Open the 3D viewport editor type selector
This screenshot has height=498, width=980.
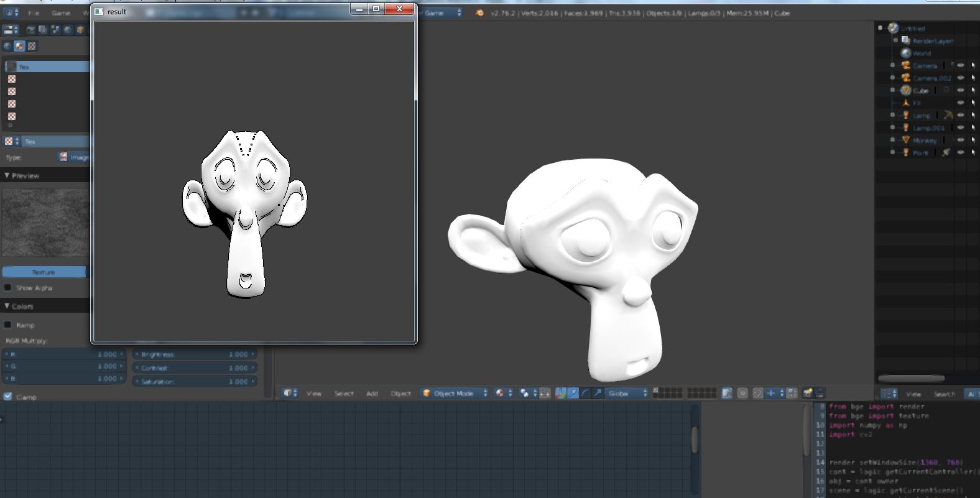[x=290, y=393]
